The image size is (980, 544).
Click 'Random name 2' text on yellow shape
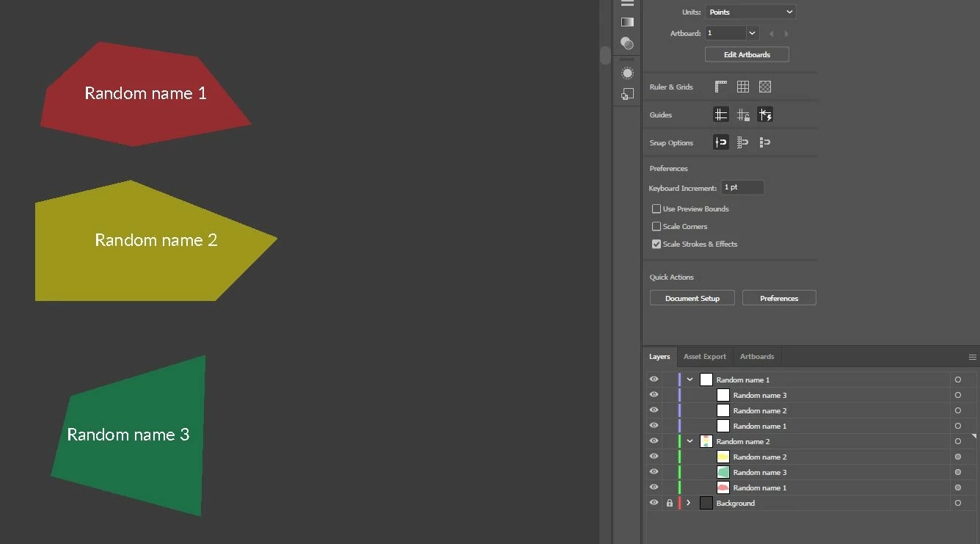[156, 240]
